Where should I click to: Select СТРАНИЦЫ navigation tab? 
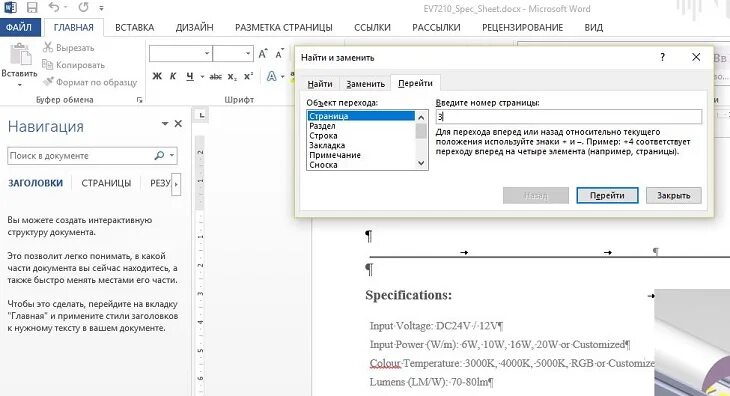pos(106,183)
